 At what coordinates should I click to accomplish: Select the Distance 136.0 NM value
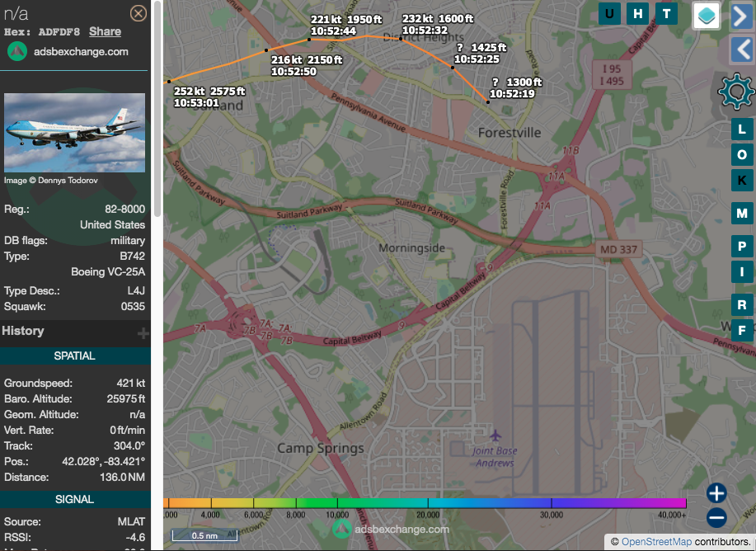(x=122, y=478)
